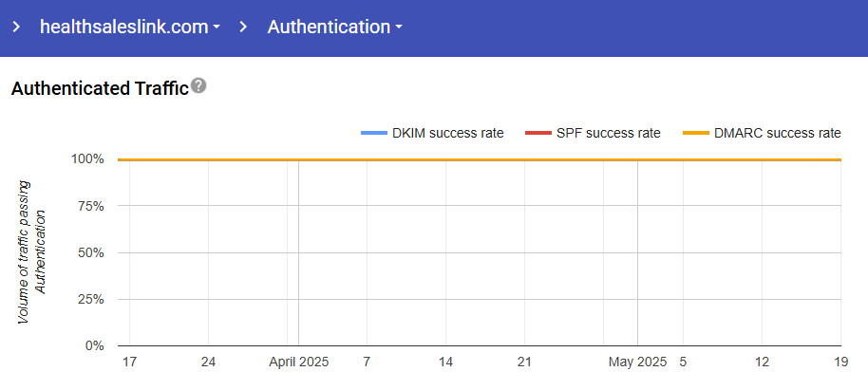Screen dimensions: 868x390
Task: Click the help question mark icon
Action: point(198,85)
